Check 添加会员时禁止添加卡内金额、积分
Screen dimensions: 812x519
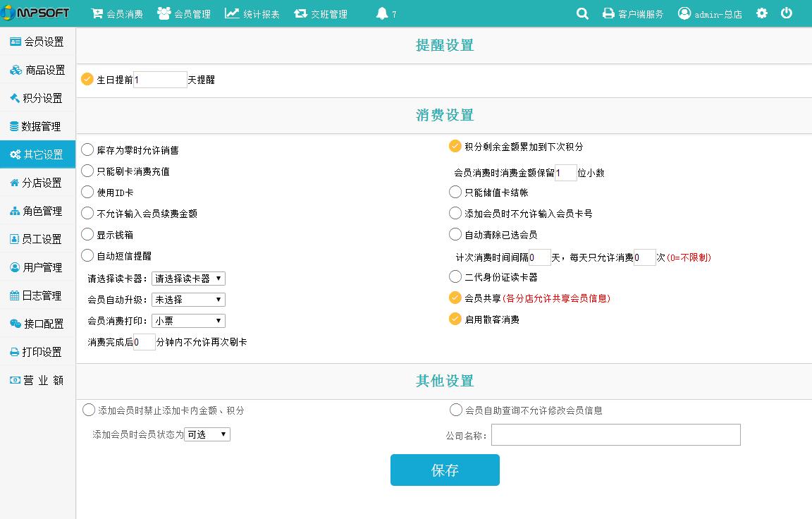pyautogui.click(x=89, y=410)
